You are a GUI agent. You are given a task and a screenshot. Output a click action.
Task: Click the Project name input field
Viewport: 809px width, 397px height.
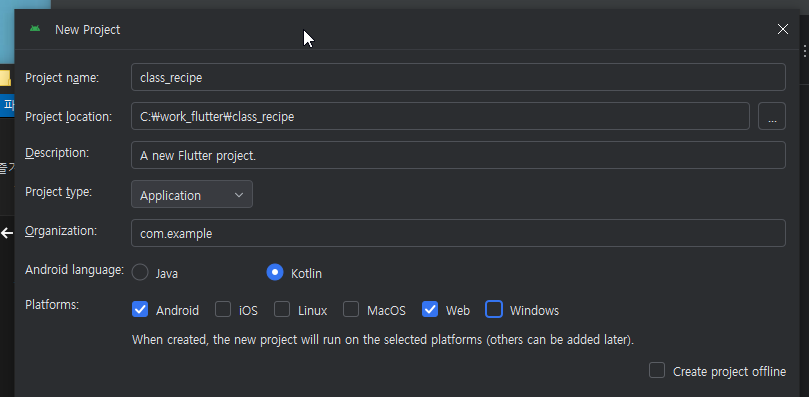[x=458, y=77]
